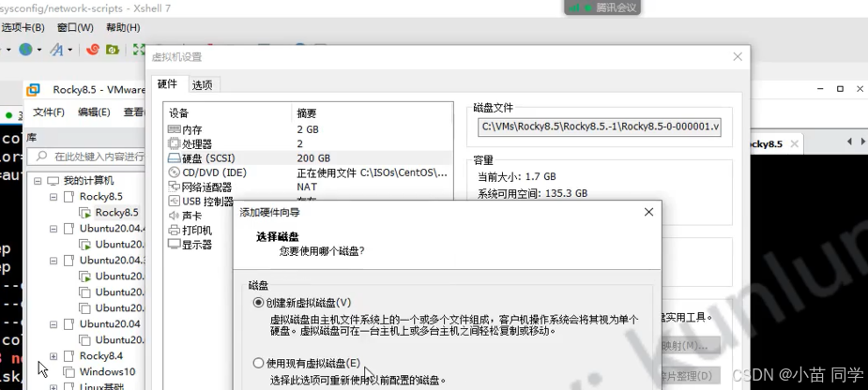Image resolution: width=868 pixels, height=390 pixels.
Task: Click the green fullscreen arrows icon in Xshell
Action: [138, 50]
